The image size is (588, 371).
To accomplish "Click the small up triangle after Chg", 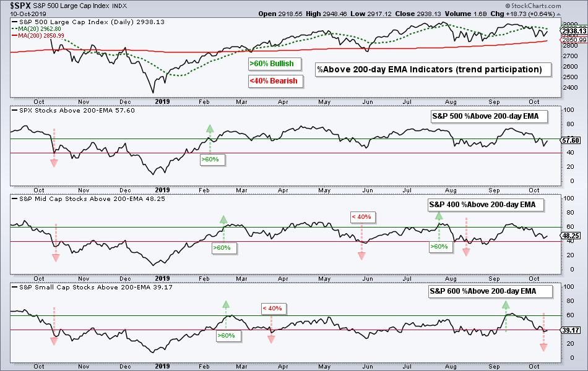I will [x=558, y=14].
